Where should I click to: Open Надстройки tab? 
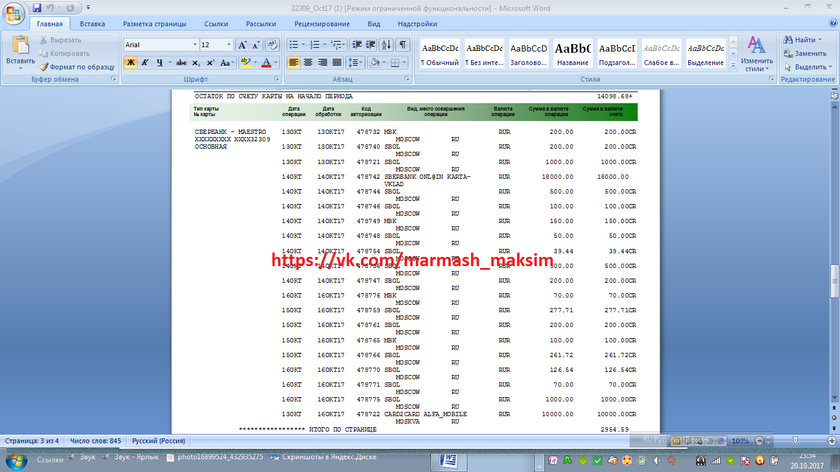click(x=417, y=24)
